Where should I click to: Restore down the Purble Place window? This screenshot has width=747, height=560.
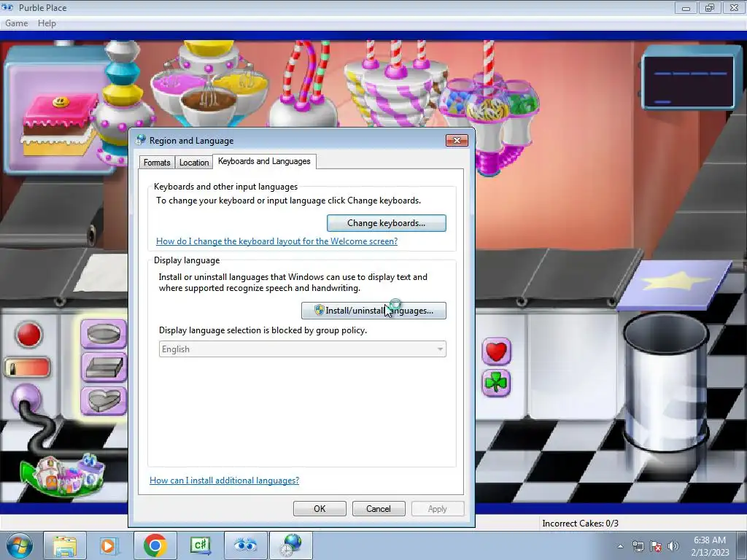(x=710, y=7)
